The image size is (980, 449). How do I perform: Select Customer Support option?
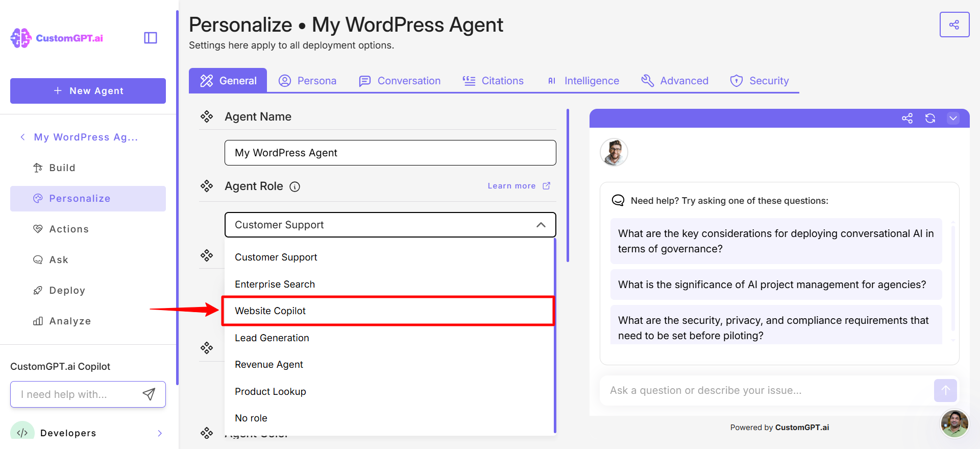389,257
